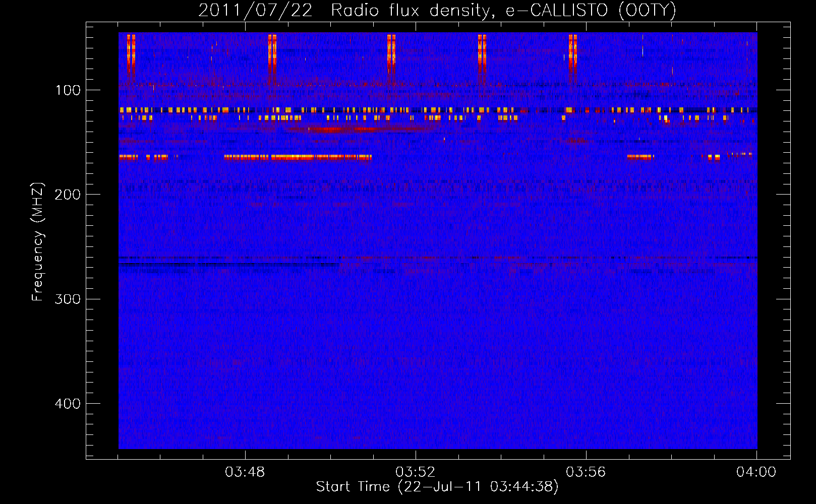The image size is (816, 504).
Task: Click the 'Frequency (MHZ)' y-axis label
Action: click(x=38, y=242)
